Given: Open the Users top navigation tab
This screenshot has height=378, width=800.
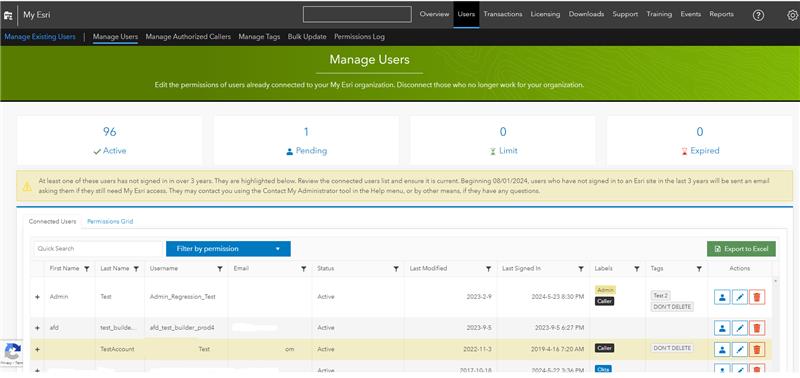Looking at the screenshot, I should click(x=466, y=14).
